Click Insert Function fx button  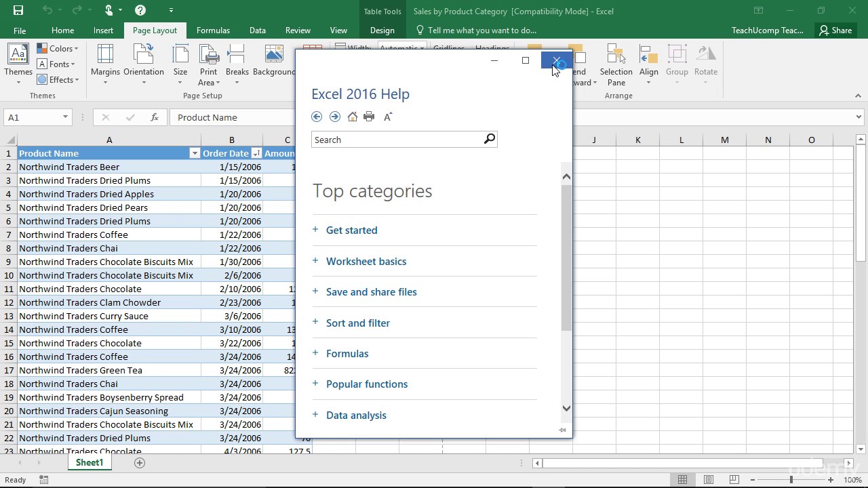(x=155, y=117)
